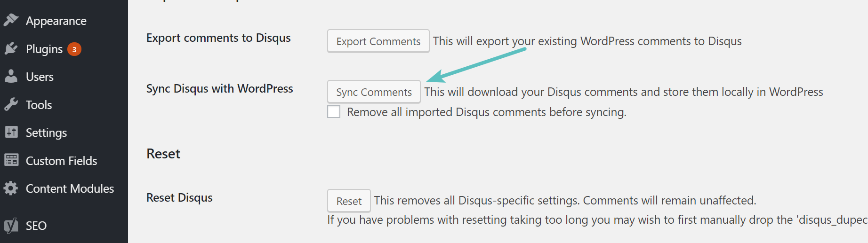
Task: Click the Export Comments button
Action: 378,41
